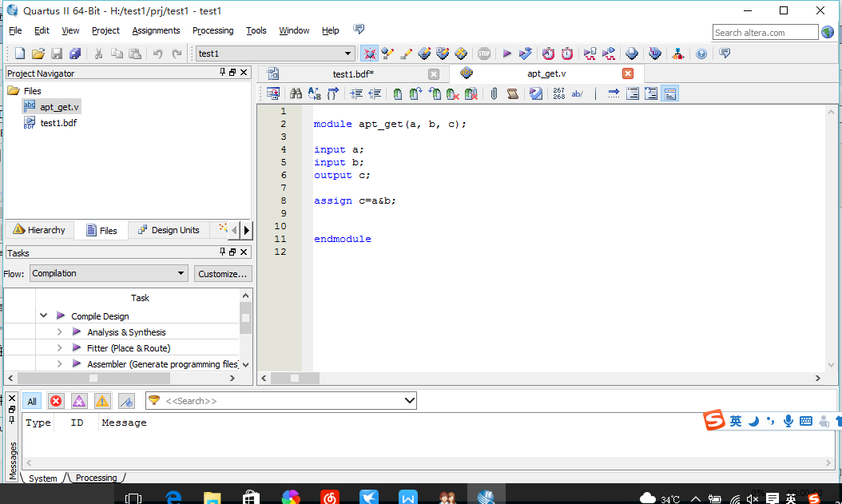The width and height of the screenshot is (842, 504).
Task: Click the paperclip insert file icon
Action: coord(494,93)
